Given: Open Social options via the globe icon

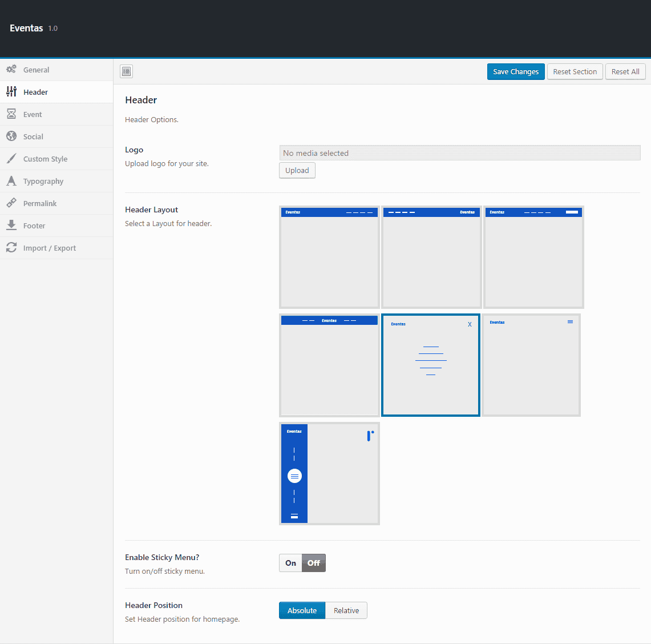Looking at the screenshot, I should point(11,136).
